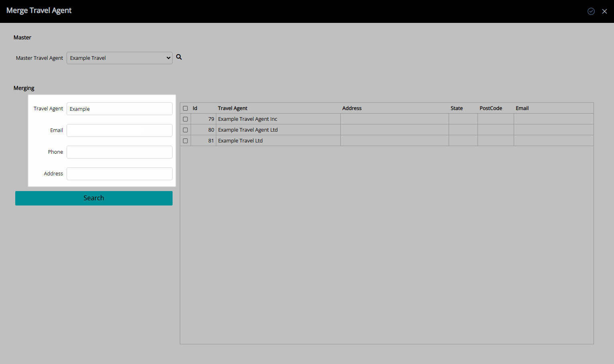Close the Merge Travel Agent dialog
This screenshot has height=364, width=614.
(x=604, y=11)
